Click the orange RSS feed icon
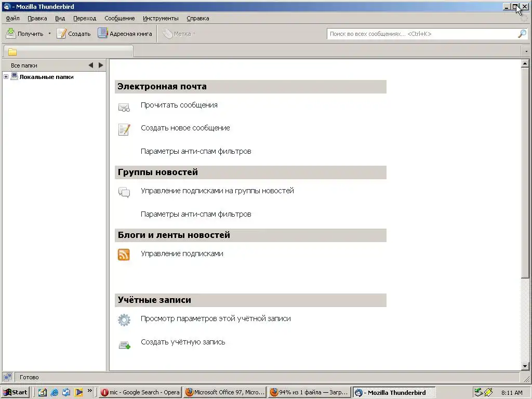 [124, 255]
